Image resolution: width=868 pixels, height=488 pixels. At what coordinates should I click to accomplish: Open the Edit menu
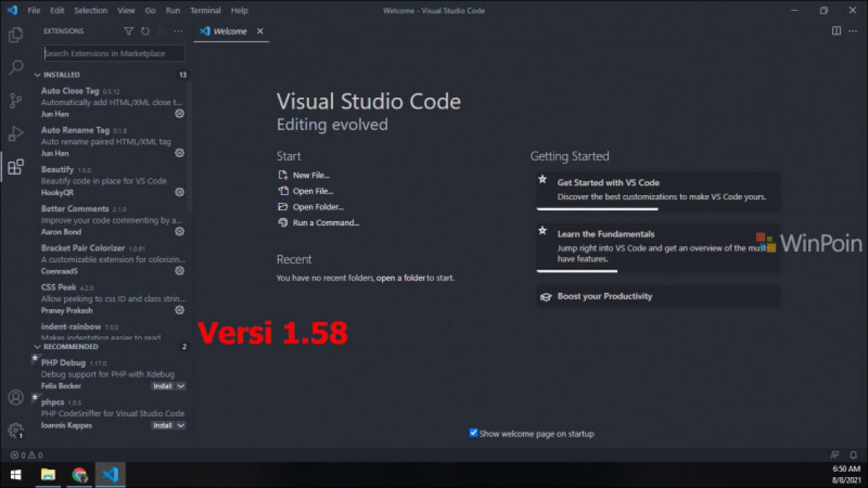[57, 10]
